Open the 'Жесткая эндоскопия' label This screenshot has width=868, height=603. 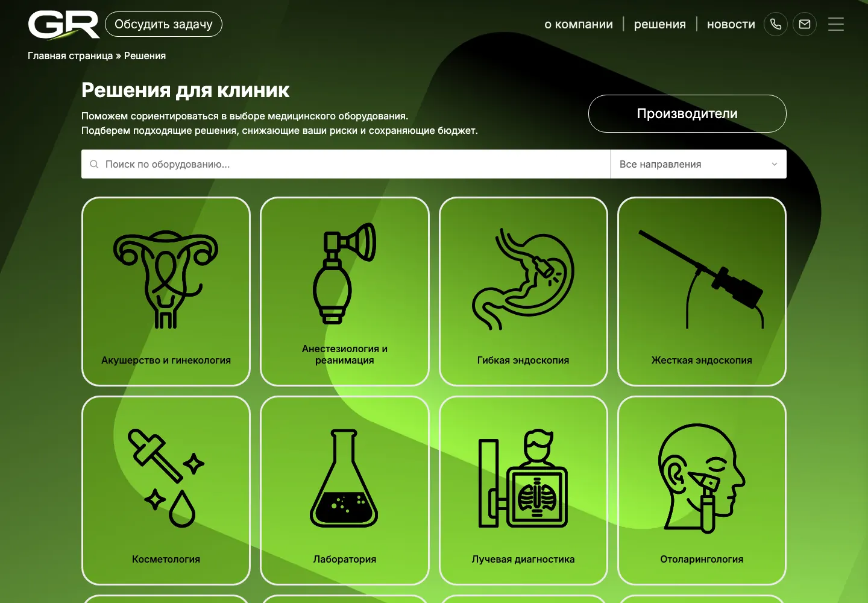click(x=702, y=360)
